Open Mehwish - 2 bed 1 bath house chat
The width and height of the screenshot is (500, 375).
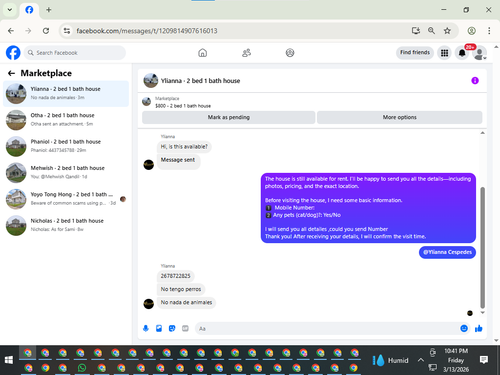tap(66, 172)
